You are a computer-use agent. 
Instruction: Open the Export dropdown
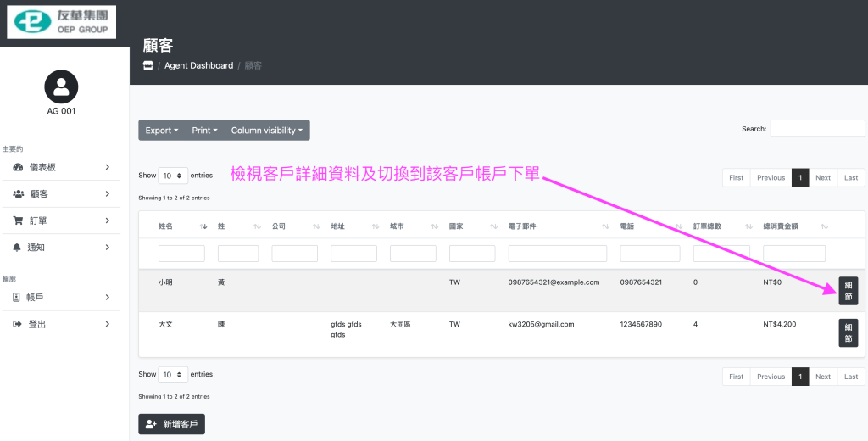tap(161, 131)
